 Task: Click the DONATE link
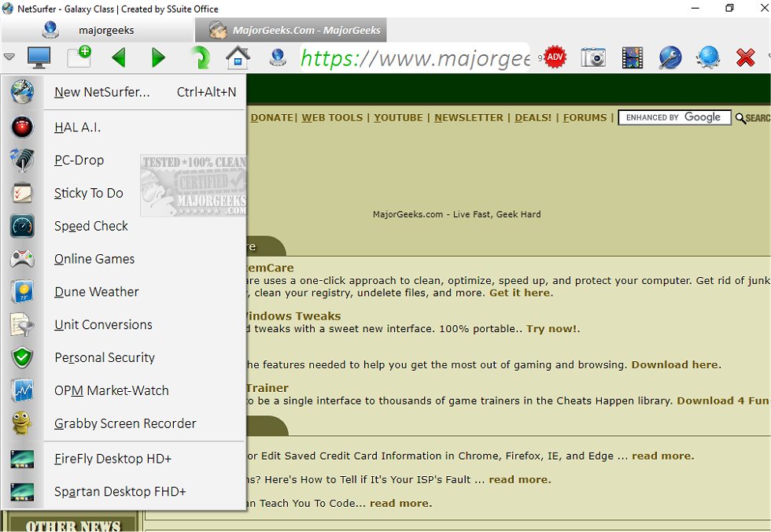point(272,117)
